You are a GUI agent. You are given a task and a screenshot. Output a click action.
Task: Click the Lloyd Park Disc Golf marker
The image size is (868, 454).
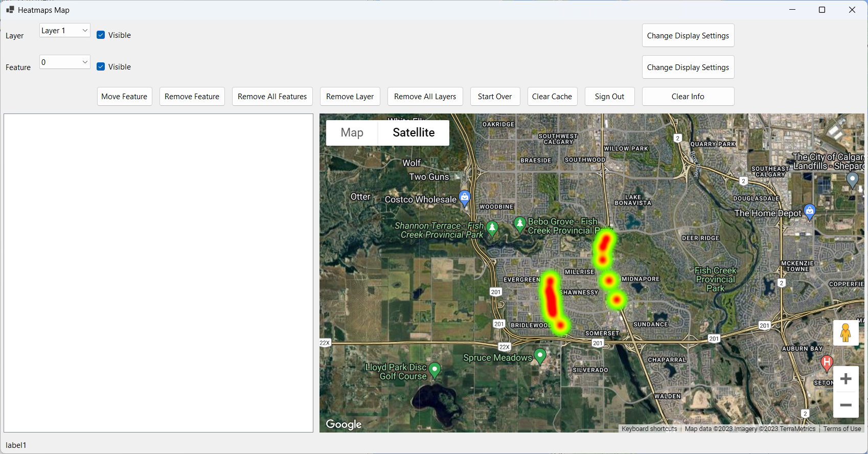(435, 369)
